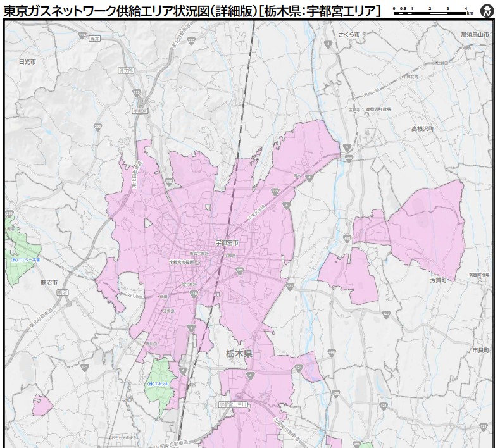Click the (株)エネクル supplier label
The height and width of the screenshot is (448, 500).
pyautogui.click(x=156, y=384)
